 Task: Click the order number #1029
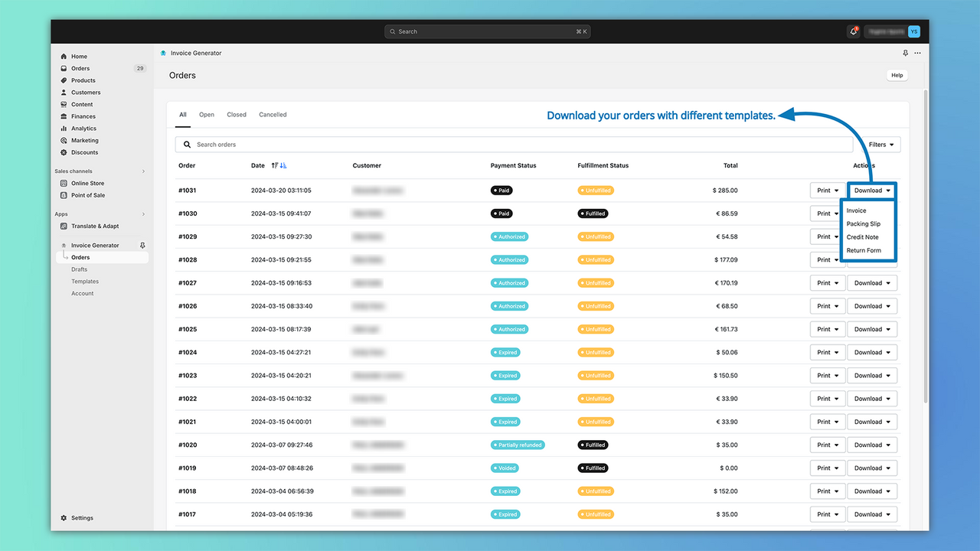point(188,237)
